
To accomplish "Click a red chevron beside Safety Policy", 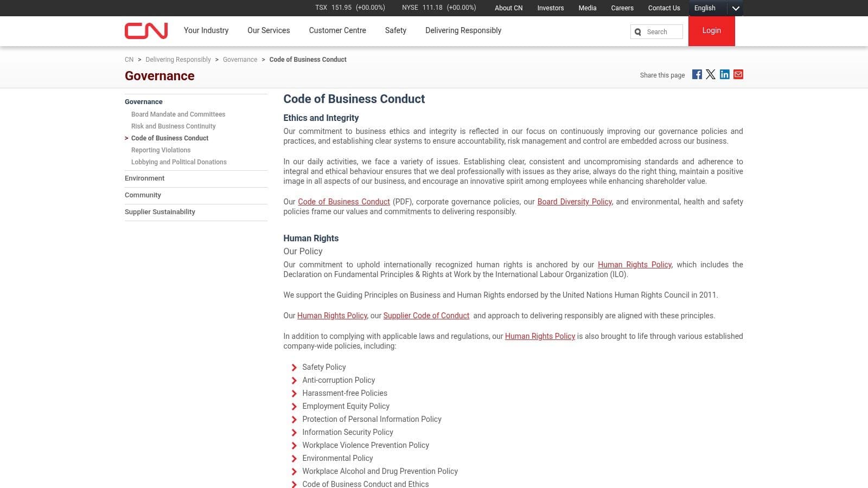I will point(293,368).
